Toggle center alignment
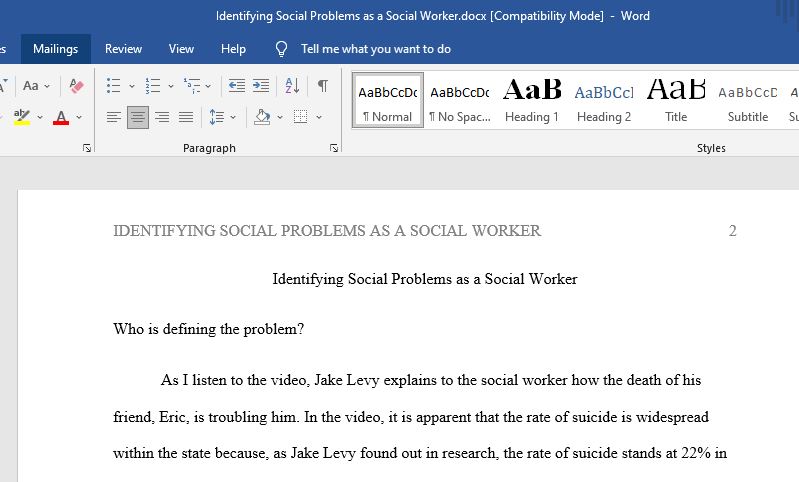The height and width of the screenshot is (482, 799). (138, 117)
